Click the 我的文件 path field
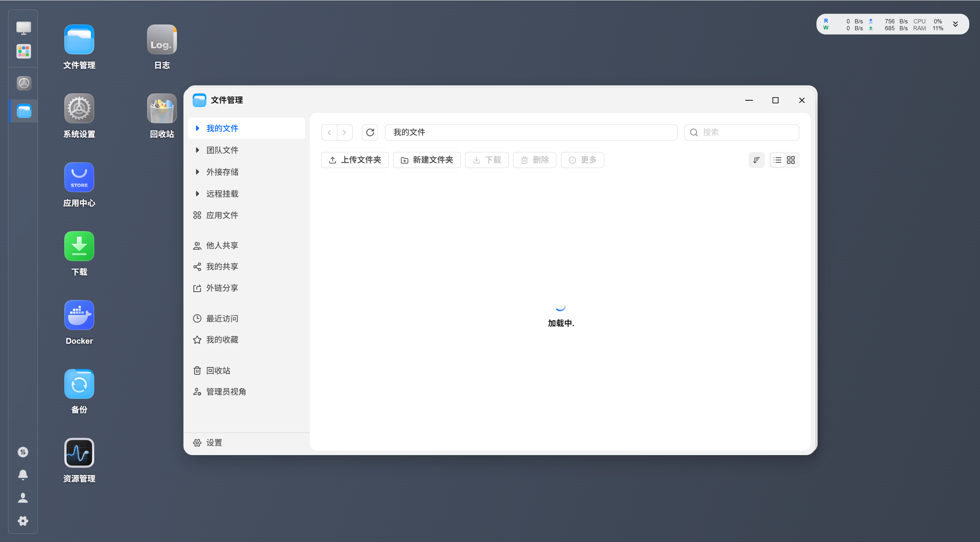 tap(531, 132)
